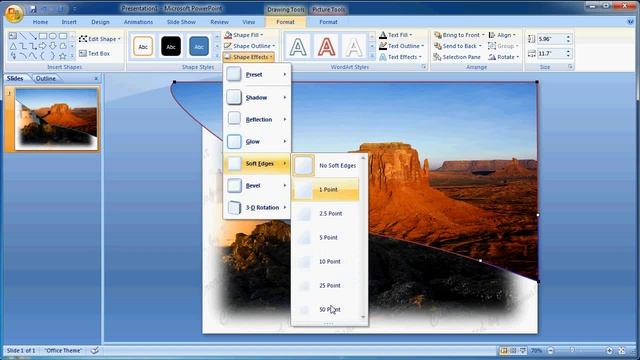Switch to the Insert ribbon tab
Image resolution: width=640 pixels, height=360 pixels.
69,22
